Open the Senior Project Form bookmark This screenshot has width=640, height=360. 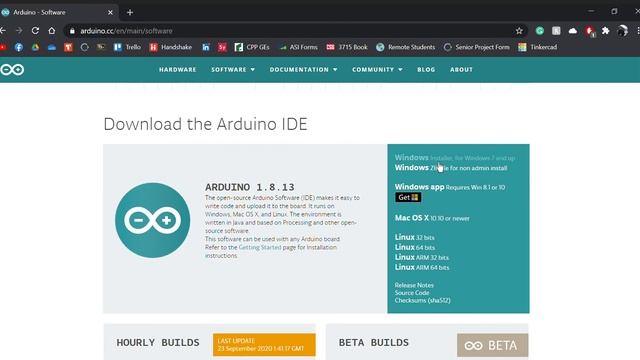tap(477, 47)
